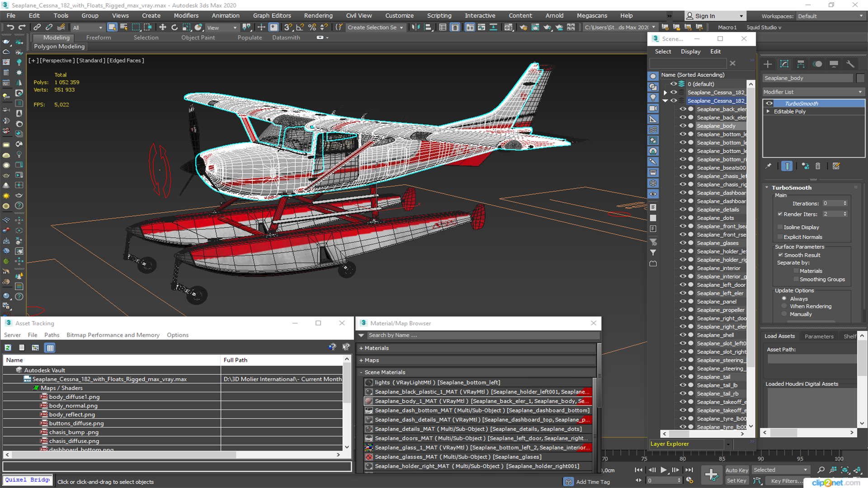The image size is (868, 488).
Task: Enable Isoline Display checkbox
Action: 780,227
